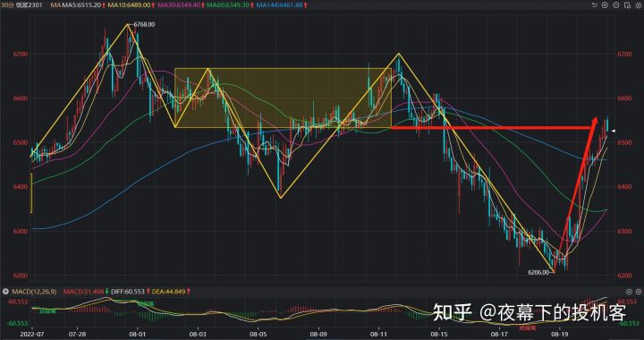
Task: Click the MA30:6349.40 moving average label
Action: coord(178,5)
